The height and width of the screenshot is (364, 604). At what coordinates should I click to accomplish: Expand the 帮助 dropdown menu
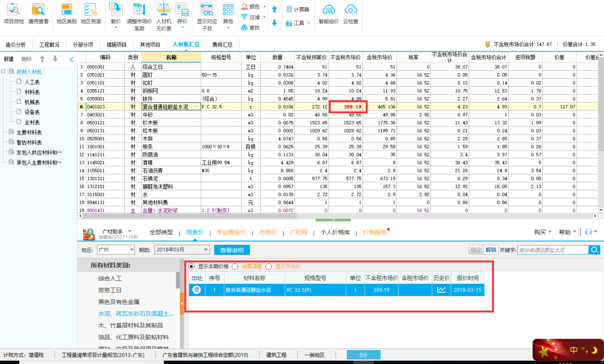pos(568,232)
